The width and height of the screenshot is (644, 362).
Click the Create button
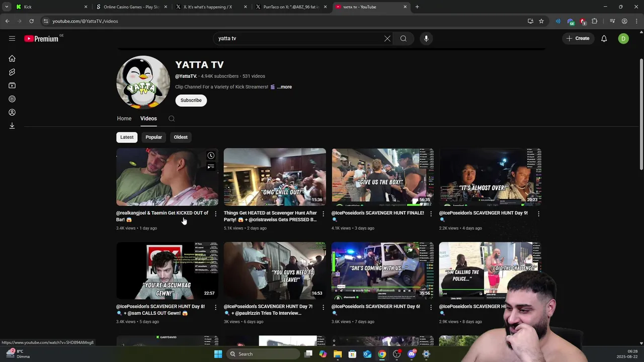pos(578,38)
